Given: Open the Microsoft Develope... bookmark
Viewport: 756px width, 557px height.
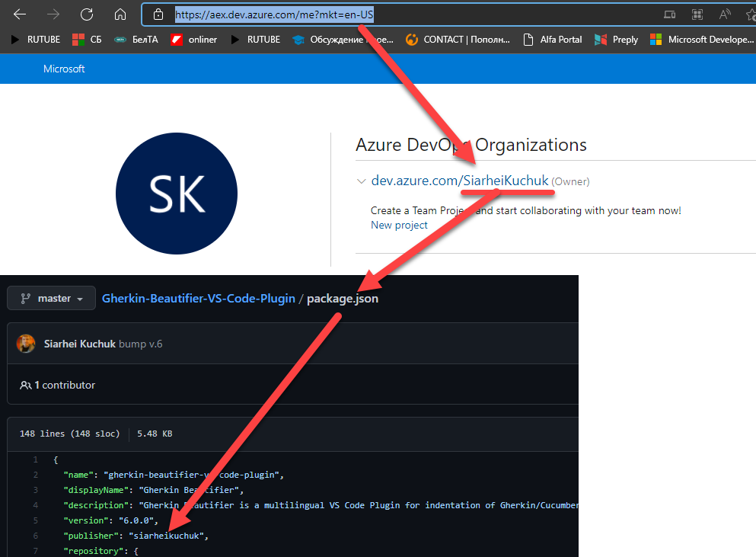Looking at the screenshot, I should click(x=701, y=40).
